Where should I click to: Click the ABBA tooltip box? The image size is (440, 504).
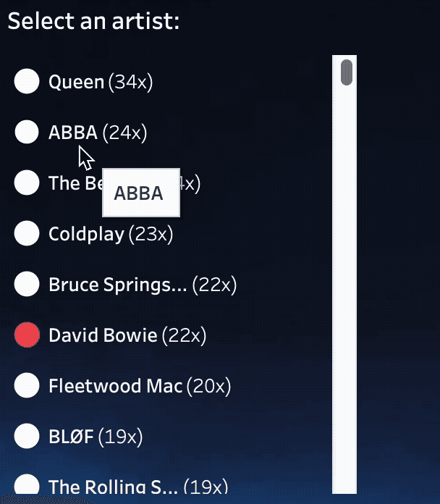[x=140, y=193]
